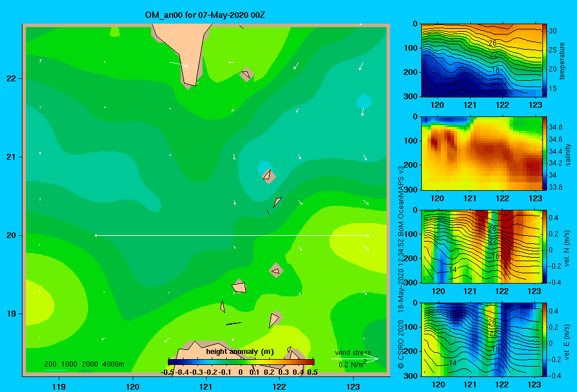Select the "BoM OceanMAPS v3" vertical text
The height and width of the screenshot is (392, 577).
pos(401,201)
